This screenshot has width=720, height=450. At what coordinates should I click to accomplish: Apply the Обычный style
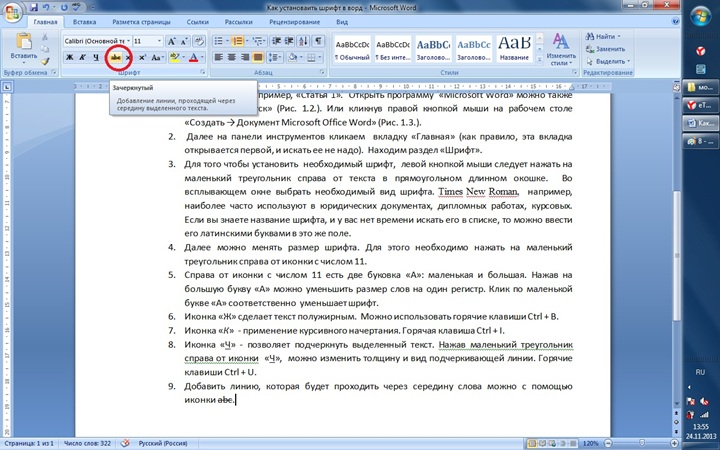tap(352, 49)
